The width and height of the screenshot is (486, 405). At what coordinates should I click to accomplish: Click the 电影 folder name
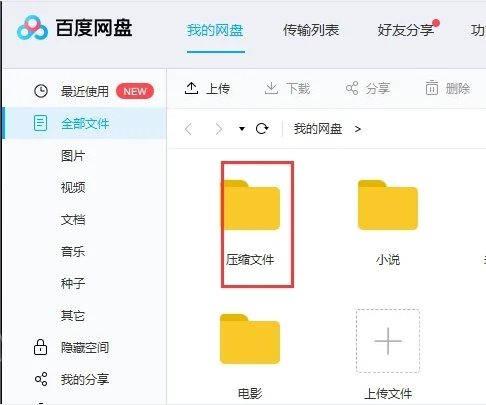pyautogui.click(x=250, y=394)
